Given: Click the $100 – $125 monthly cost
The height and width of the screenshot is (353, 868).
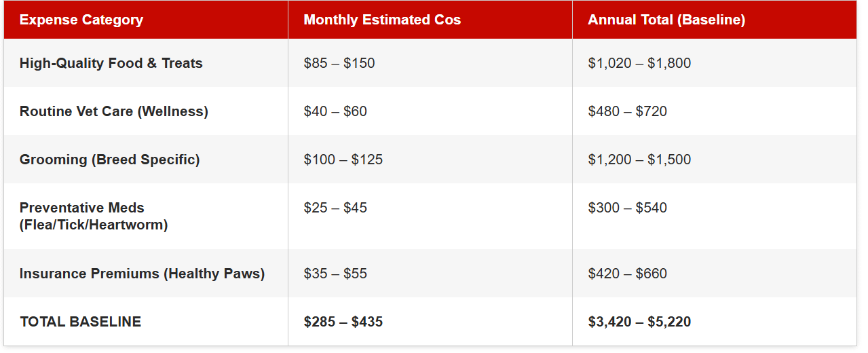Looking at the screenshot, I should (343, 160).
